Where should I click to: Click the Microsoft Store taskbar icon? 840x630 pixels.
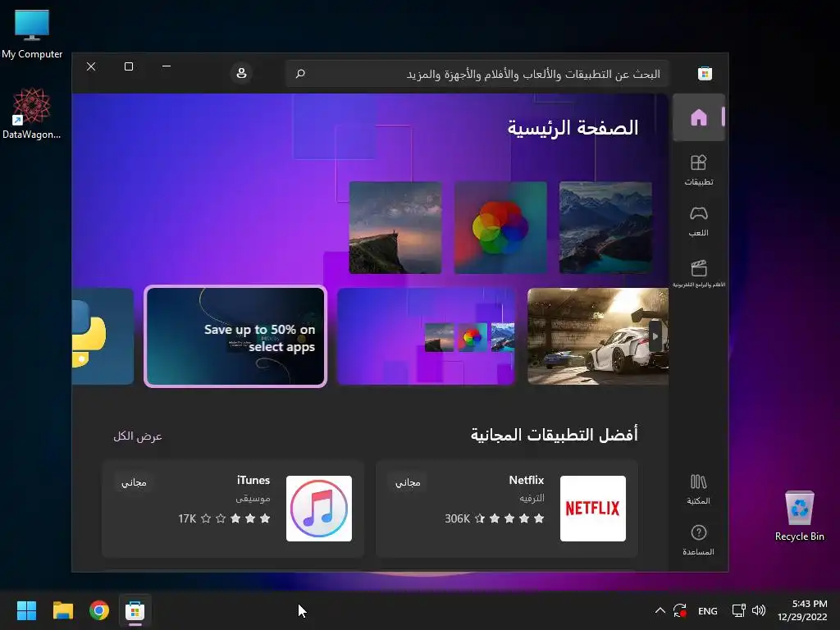135,610
